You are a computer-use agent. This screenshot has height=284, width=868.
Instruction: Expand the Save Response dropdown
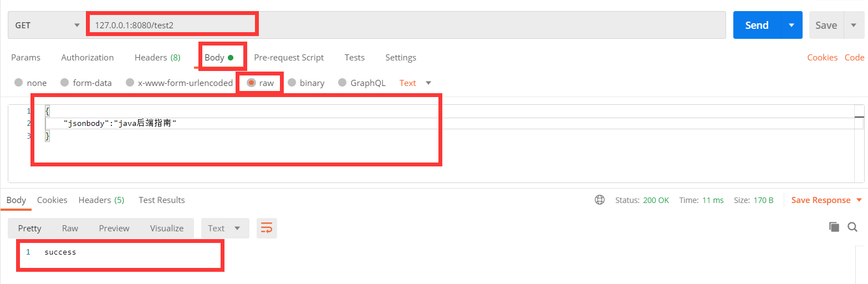tap(826, 200)
